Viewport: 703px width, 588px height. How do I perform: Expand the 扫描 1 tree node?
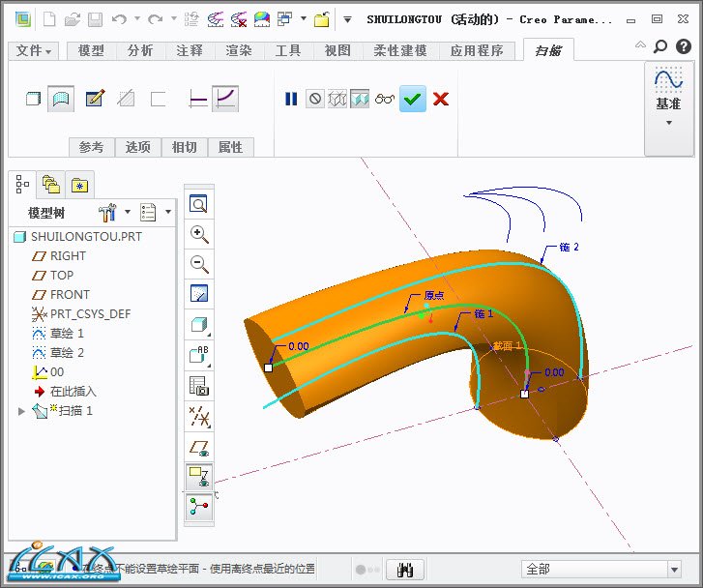22,411
